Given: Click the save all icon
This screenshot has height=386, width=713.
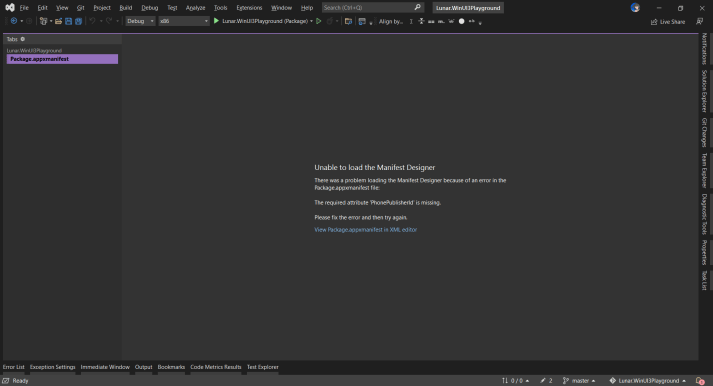Looking at the screenshot, I should coord(78,21).
